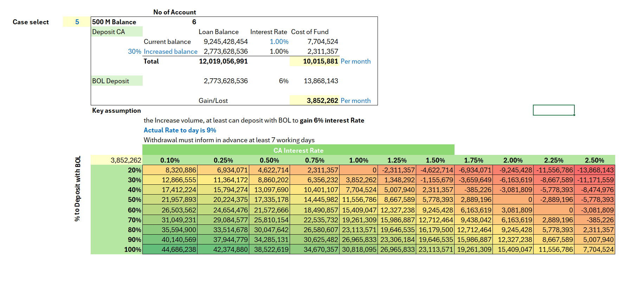Select the Total loan balance 12,019,056,991
The height and width of the screenshot is (288, 644).
coord(223,61)
